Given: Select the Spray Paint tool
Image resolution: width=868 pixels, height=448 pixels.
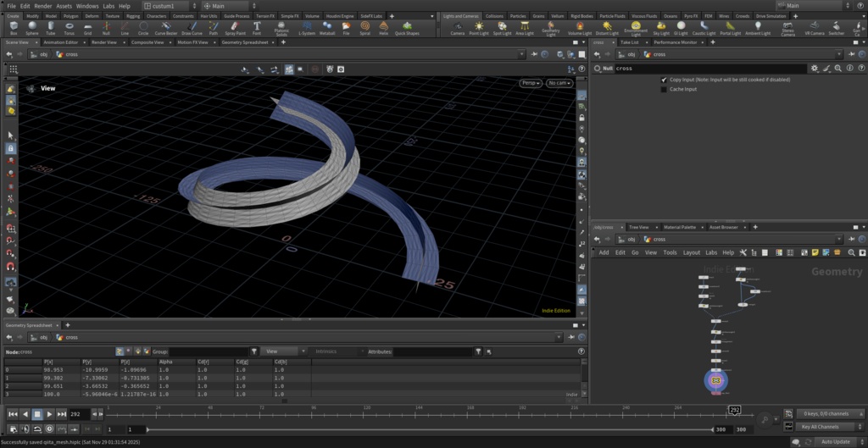Looking at the screenshot, I should click(235, 28).
